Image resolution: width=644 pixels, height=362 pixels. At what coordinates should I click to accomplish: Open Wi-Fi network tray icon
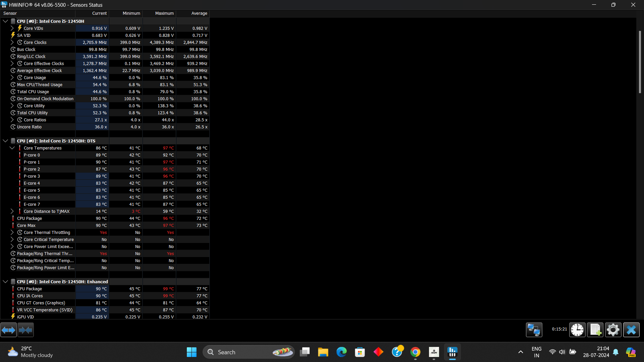pos(552,352)
